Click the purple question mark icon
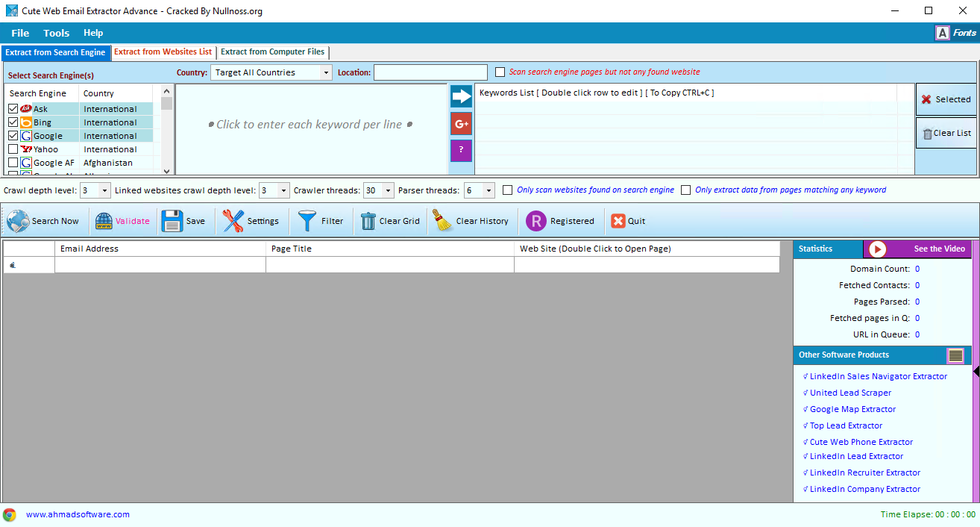Image resolution: width=980 pixels, height=527 pixels. point(461,150)
